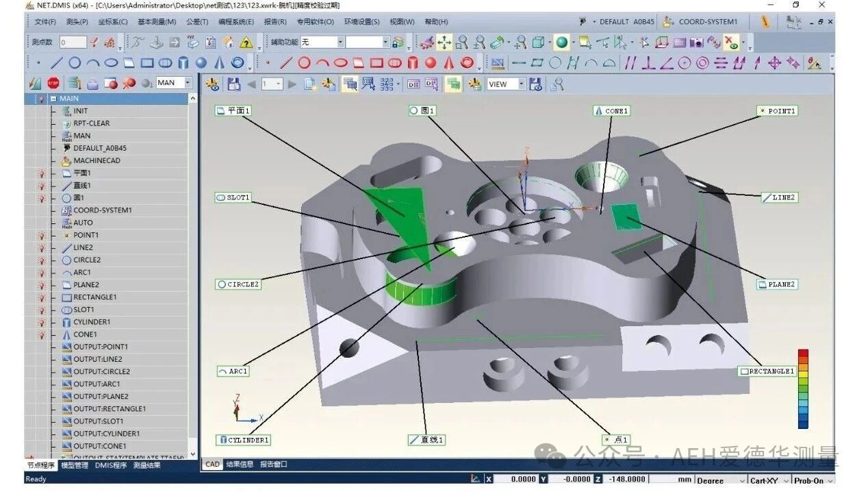Open the 基本测量(M) menu
The image size is (868, 492).
click(156, 21)
